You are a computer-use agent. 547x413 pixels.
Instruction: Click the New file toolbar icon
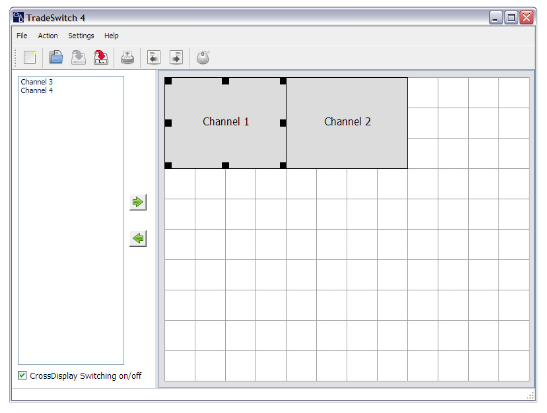pos(30,58)
